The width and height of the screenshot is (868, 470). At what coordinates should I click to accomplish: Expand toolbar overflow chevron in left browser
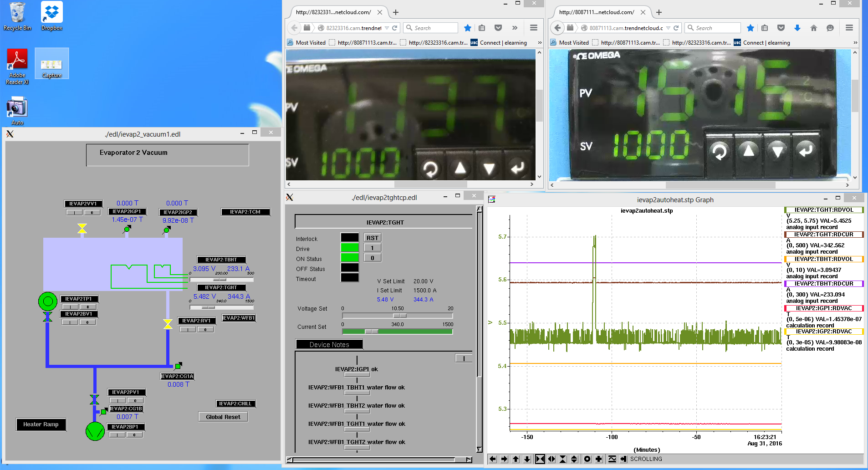tap(515, 28)
